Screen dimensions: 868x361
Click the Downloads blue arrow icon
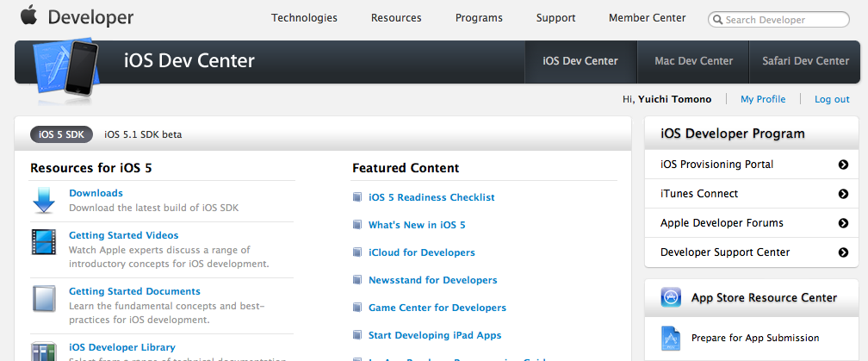(x=44, y=200)
